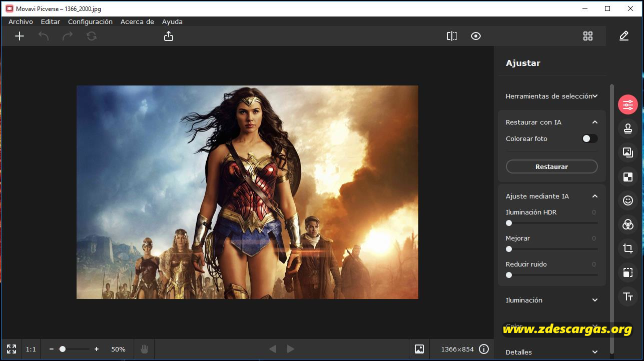This screenshot has height=361, width=644.
Task: Click the plus zoom in icon
Action: click(97, 349)
